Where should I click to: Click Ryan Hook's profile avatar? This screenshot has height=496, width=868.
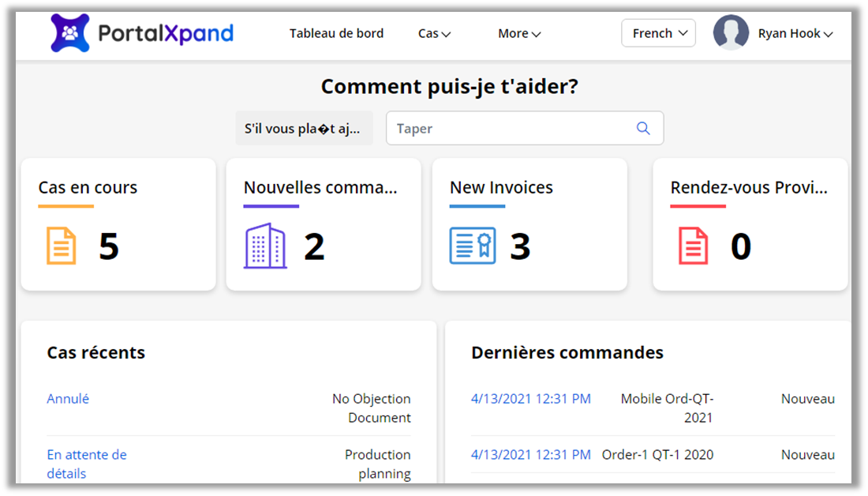click(x=731, y=33)
